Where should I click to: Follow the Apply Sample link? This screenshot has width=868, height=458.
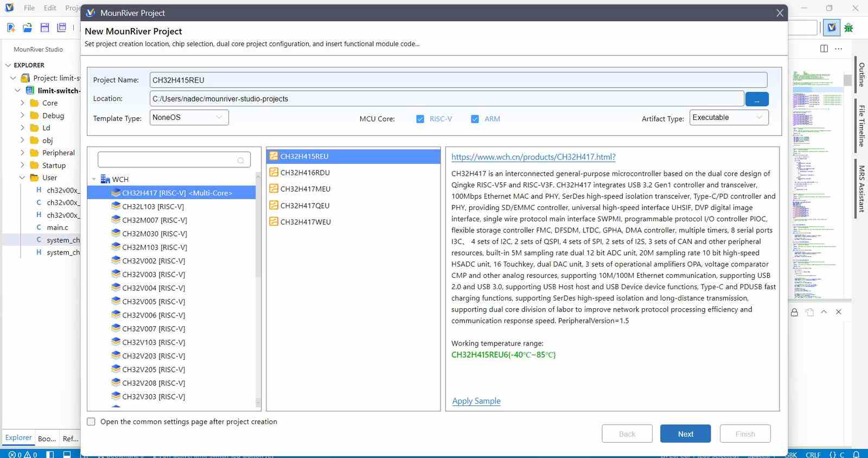click(476, 400)
